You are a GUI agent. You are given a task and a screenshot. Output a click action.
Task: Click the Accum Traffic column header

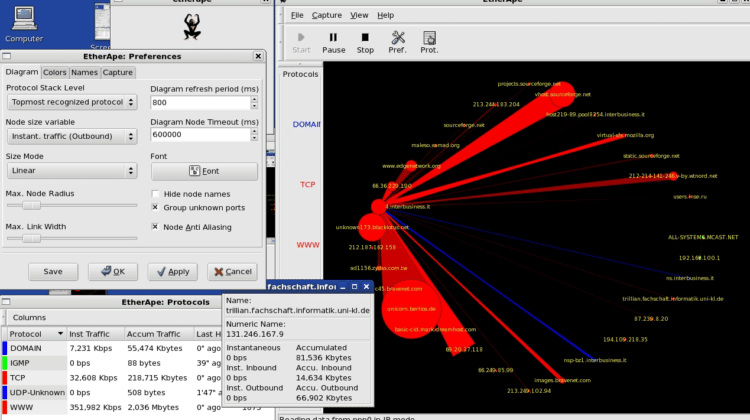pos(158,334)
